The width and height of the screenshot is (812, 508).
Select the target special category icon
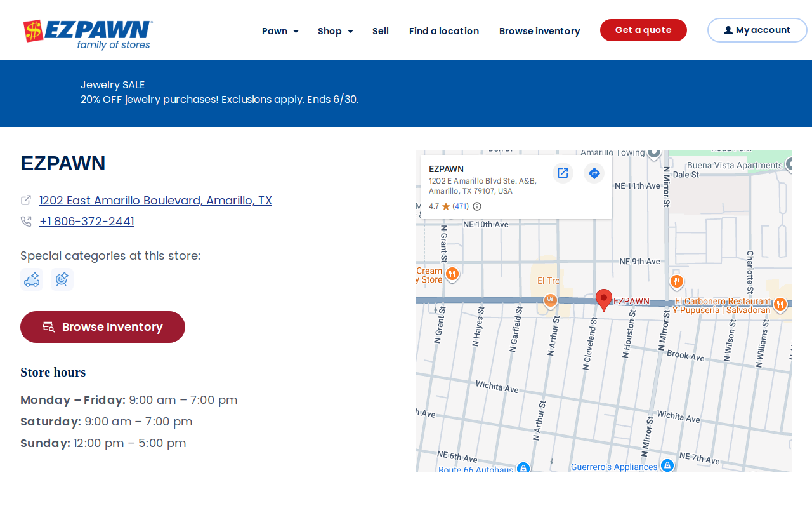62,279
